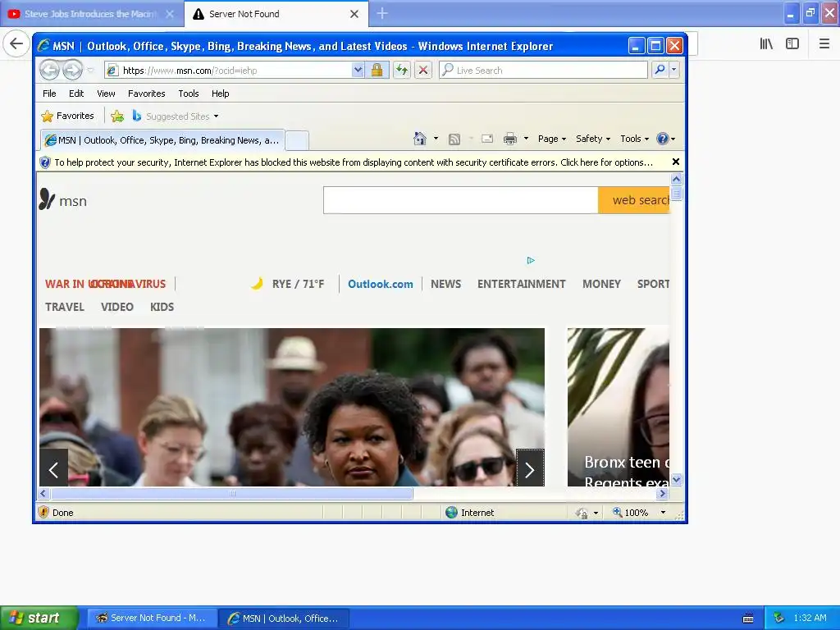Expand the Home button dropdown arrow
This screenshot has width=840, height=630.
coord(436,139)
